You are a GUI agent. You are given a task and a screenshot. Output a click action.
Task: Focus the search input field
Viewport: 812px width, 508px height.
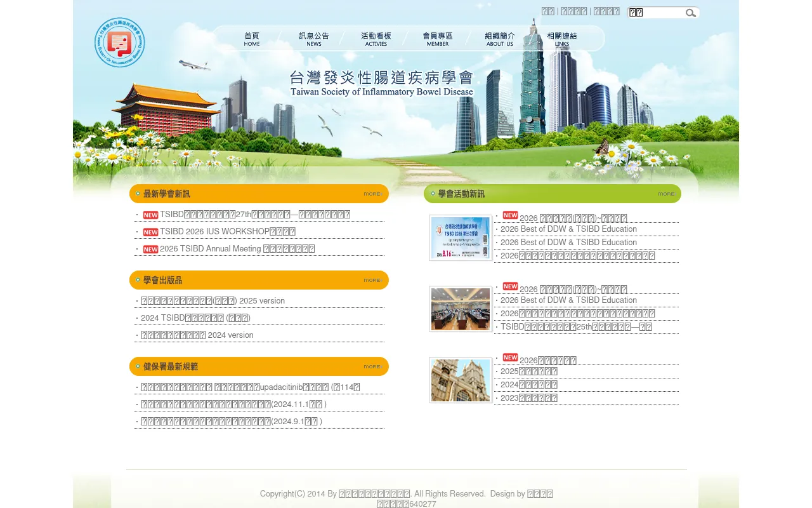pos(655,13)
